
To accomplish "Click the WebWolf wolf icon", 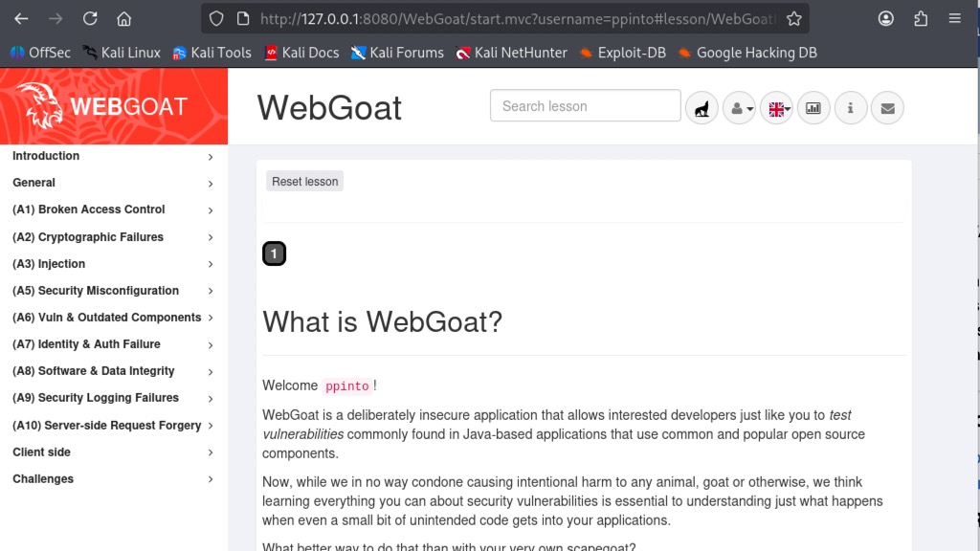I will point(702,109).
